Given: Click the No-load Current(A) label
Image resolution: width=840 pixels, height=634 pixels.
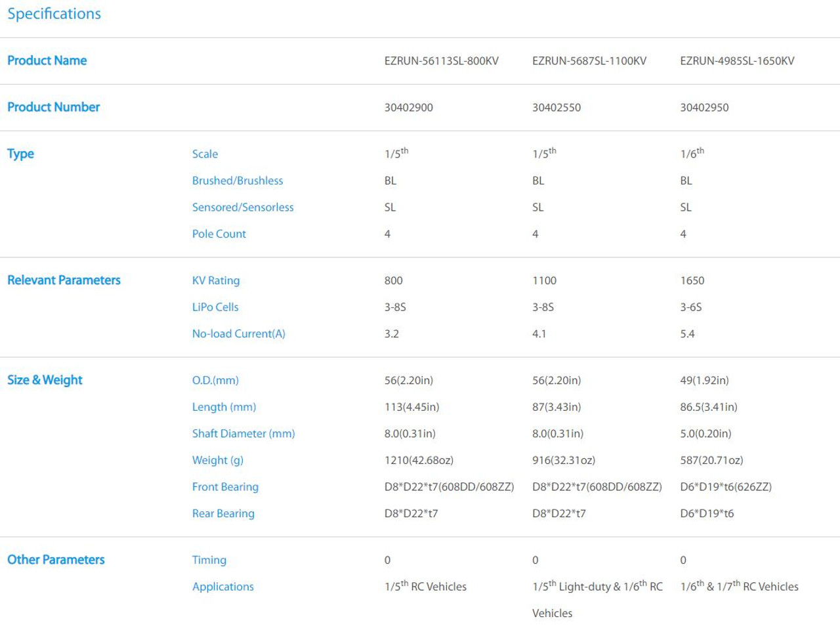Looking at the screenshot, I should click(x=238, y=333).
